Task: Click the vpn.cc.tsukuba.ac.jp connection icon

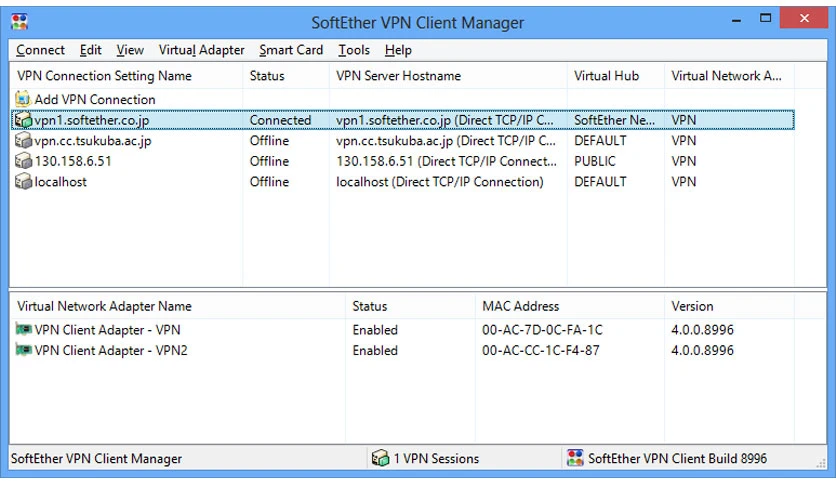Action: [x=23, y=141]
